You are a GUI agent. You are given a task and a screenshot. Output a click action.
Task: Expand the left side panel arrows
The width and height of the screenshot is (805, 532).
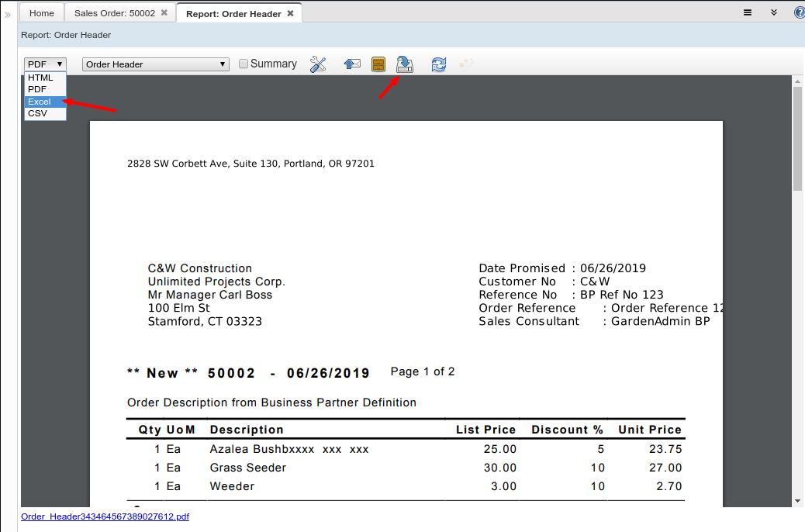pyautogui.click(x=8, y=14)
